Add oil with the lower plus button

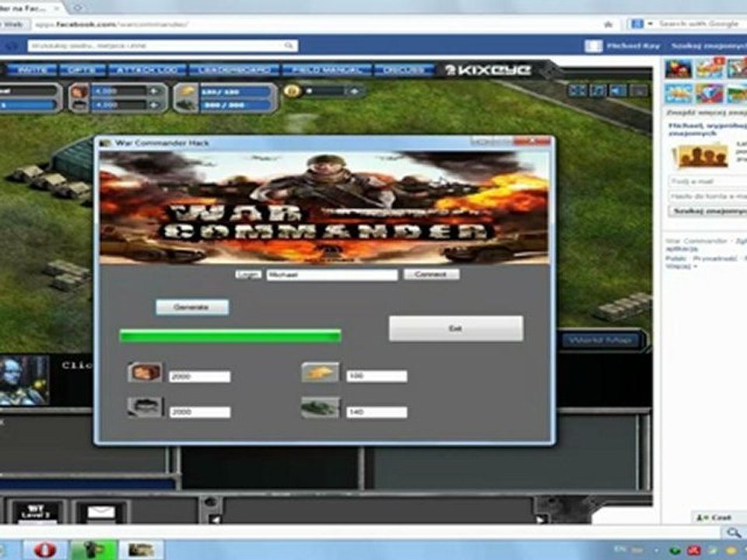[x=154, y=105]
